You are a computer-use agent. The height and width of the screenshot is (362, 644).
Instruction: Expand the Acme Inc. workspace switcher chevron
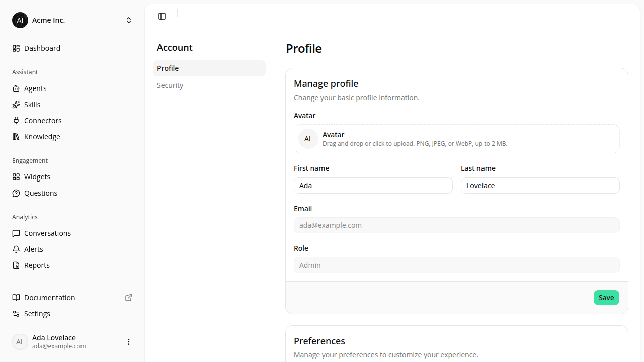point(129,20)
